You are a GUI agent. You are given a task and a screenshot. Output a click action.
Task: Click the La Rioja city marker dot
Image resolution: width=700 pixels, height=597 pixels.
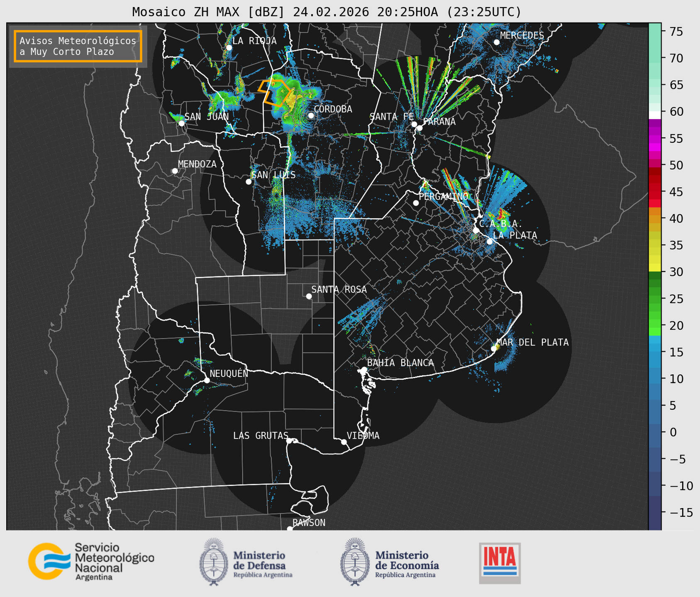(229, 48)
